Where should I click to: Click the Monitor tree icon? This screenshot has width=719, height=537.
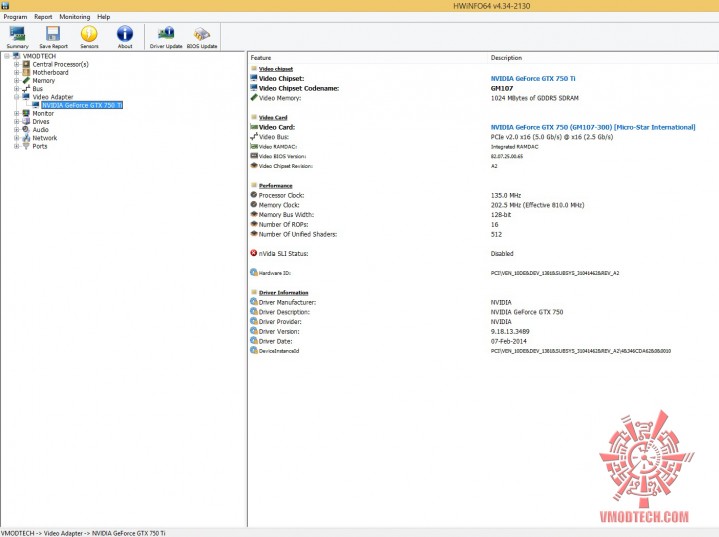26,113
